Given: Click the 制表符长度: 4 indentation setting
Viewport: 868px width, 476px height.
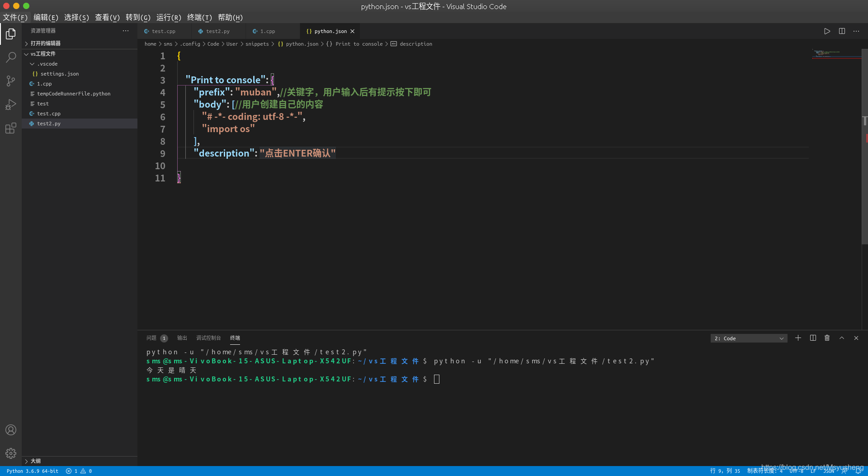Looking at the screenshot, I should [764, 471].
